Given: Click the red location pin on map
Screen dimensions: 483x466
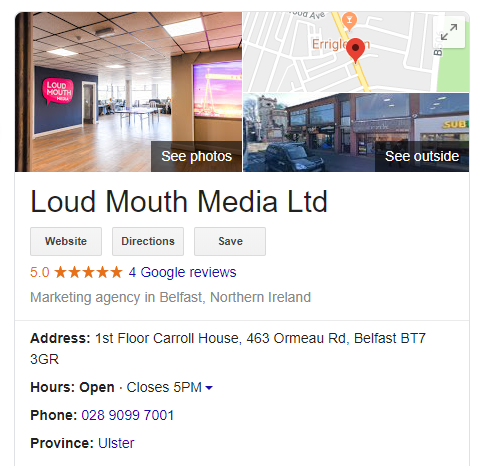Looking at the screenshot, I should coord(356,50).
